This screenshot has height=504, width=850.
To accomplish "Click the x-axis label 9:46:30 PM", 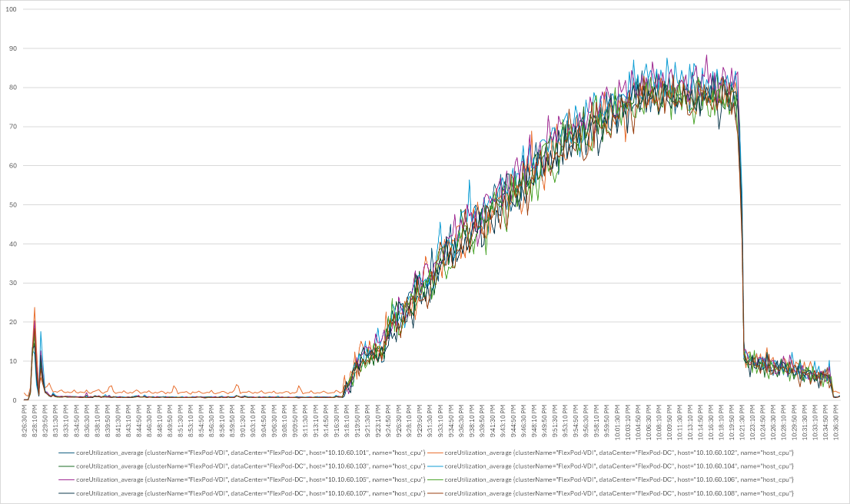I will pyautogui.click(x=523, y=423).
